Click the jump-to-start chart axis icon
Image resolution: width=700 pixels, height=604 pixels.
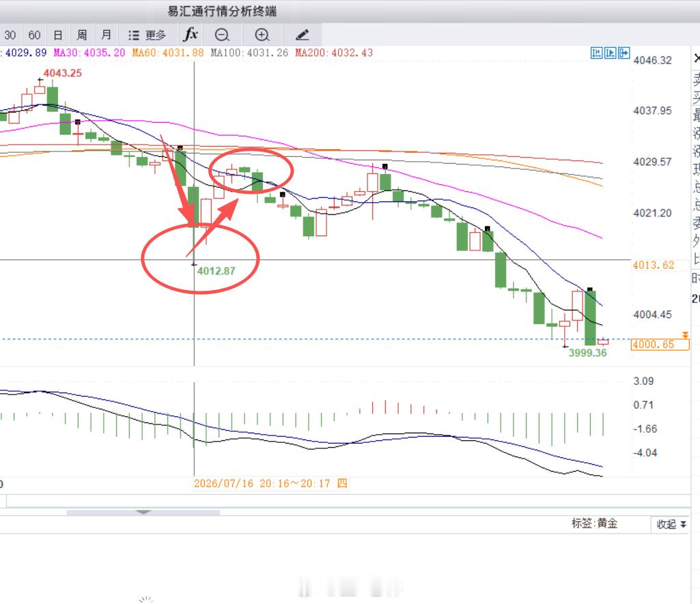[x=596, y=53]
